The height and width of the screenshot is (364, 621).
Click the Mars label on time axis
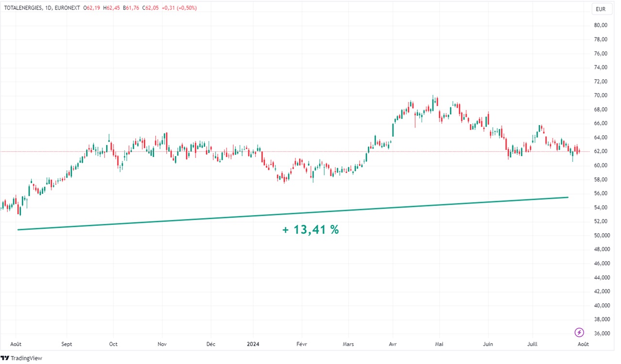[x=348, y=344]
